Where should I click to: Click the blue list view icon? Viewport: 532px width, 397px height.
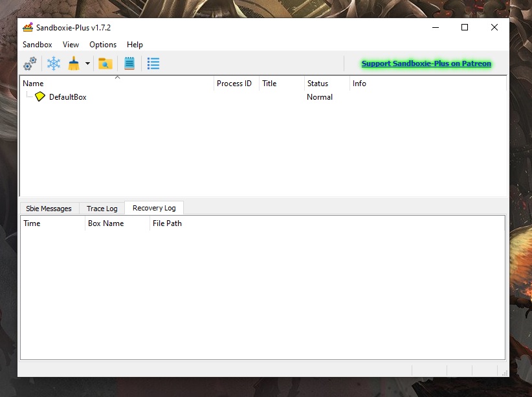(x=153, y=63)
